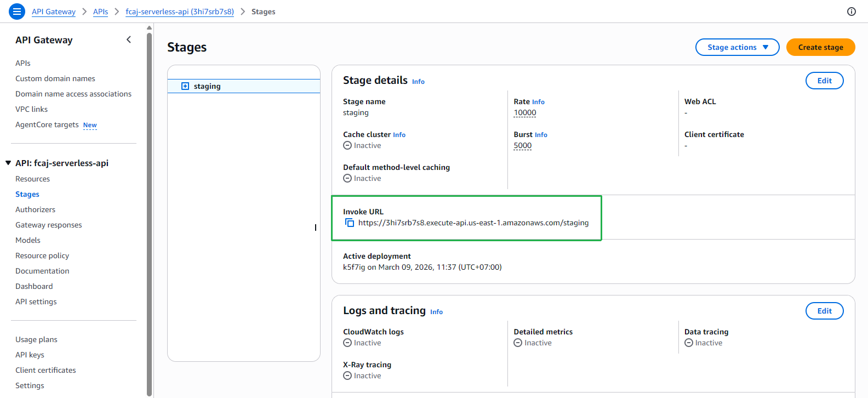Open Info link next to Burst
The width and height of the screenshot is (868, 398).
click(541, 135)
